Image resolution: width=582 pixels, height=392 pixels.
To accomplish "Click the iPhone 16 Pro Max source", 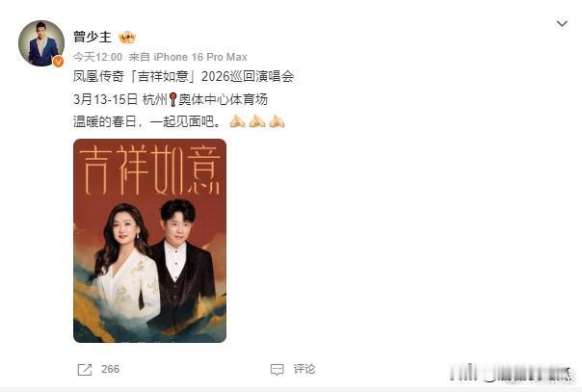I will [x=200, y=57].
